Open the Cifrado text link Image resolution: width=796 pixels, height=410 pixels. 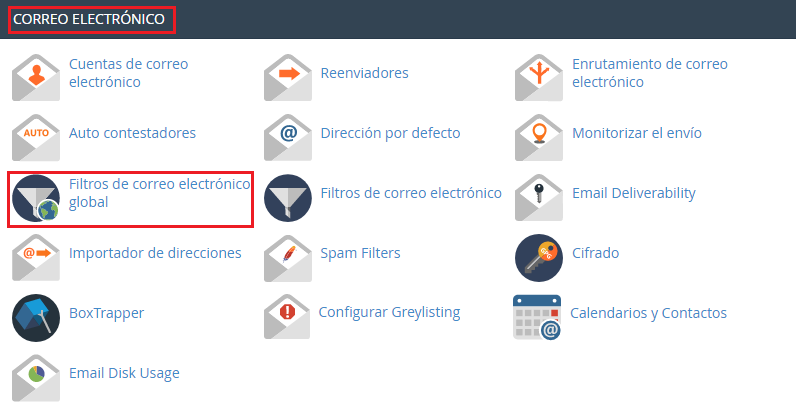click(595, 253)
